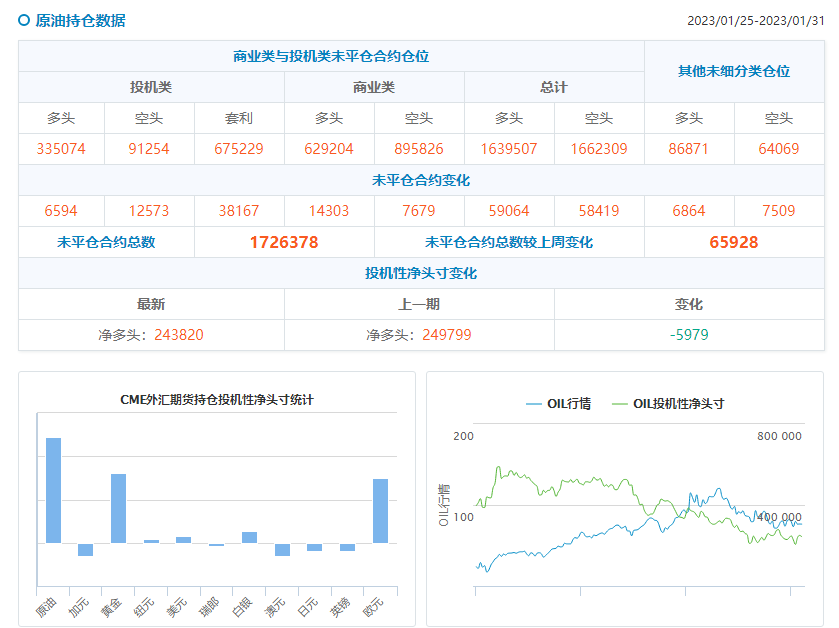Click the latest net long value 243820
The height and width of the screenshot is (628, 839).
pyautogui.click(x=178, y=335)
